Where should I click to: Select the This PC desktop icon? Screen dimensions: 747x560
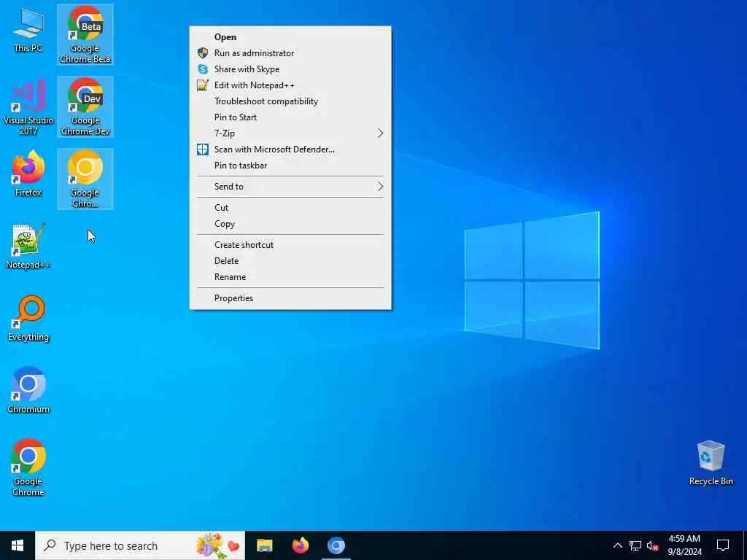point(28,31)
